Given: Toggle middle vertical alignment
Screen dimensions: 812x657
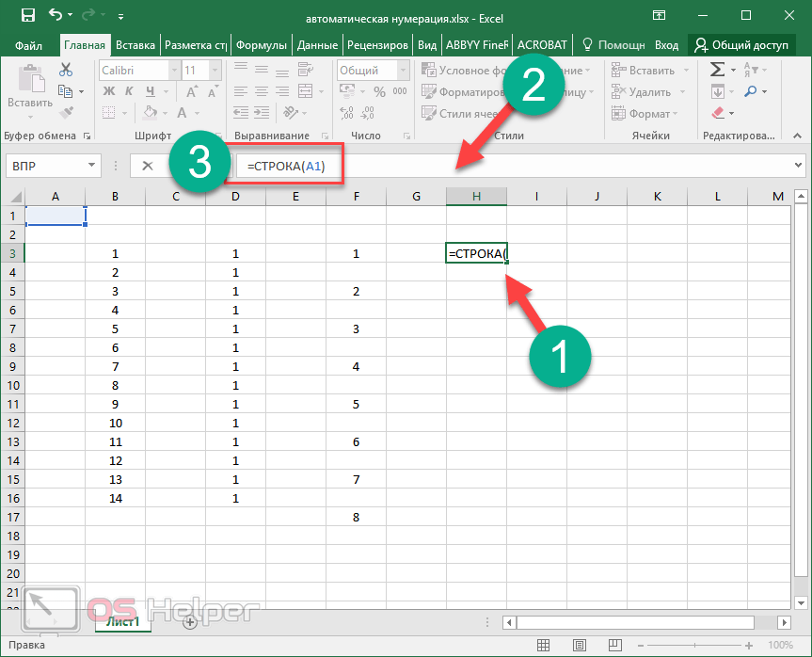Looking at the screenshot, I should 261,69.
